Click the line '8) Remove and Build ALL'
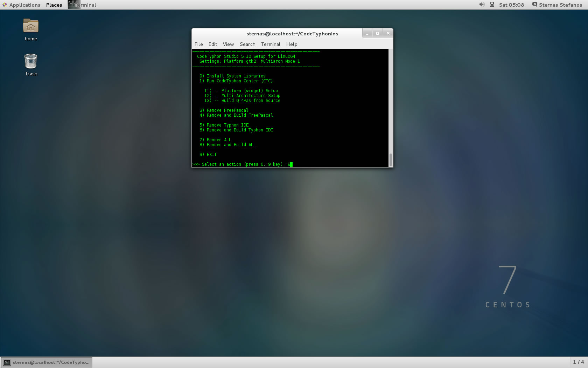Viewport: 588px width, 368px height. (x=227, y=145)
